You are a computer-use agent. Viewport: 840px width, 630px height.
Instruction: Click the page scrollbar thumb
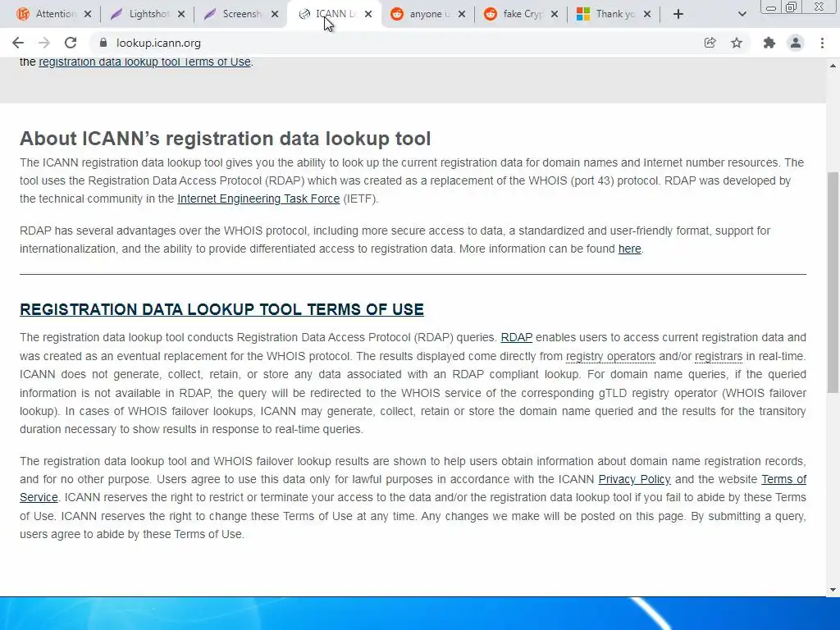pos(833,282)
